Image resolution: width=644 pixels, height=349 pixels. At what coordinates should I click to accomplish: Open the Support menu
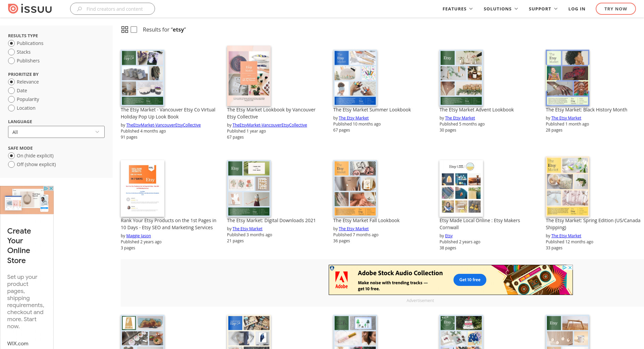pyautogui.click(x=543, y=9)
